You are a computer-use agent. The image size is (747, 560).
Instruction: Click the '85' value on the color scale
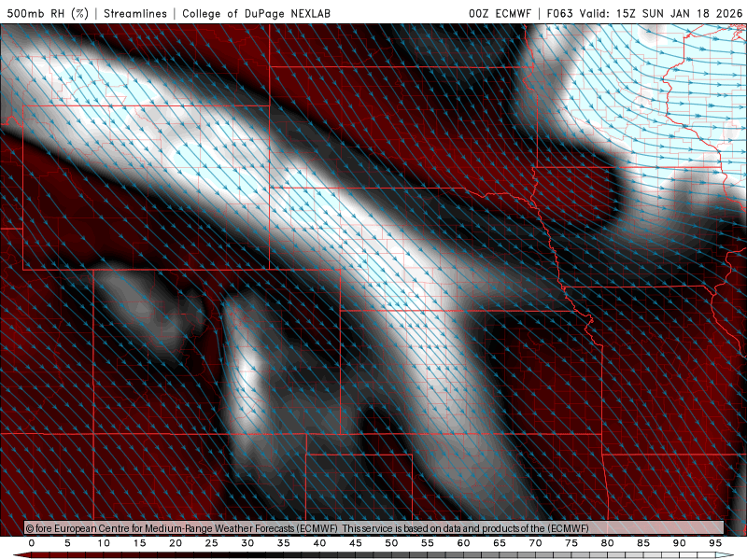(643, 543)
